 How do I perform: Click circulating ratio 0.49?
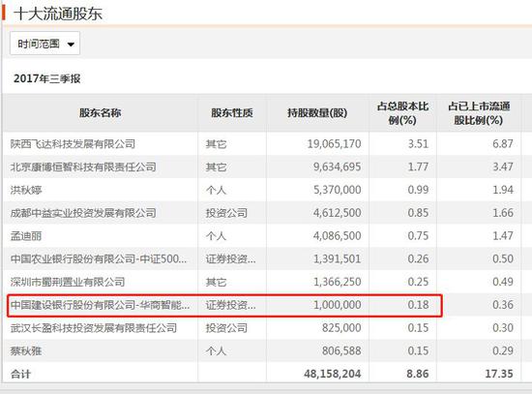pos(503,282)
